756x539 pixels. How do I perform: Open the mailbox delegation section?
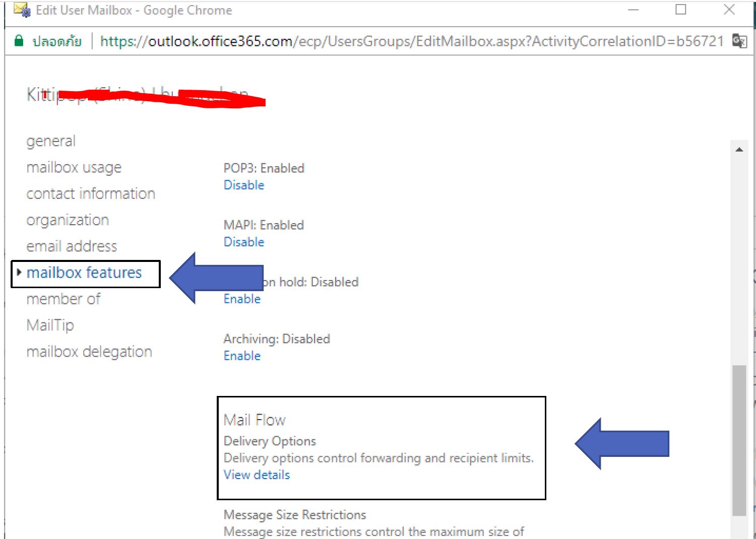pyautogui.click(x=89, y=352)
